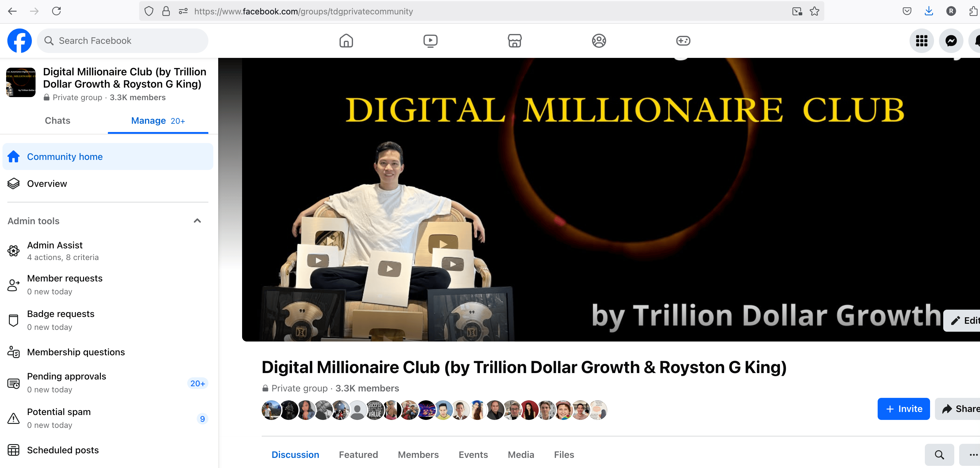Bookmark this page with the star icon
The height and width of the screenshot is (468, 980).
tap(814, 11)
